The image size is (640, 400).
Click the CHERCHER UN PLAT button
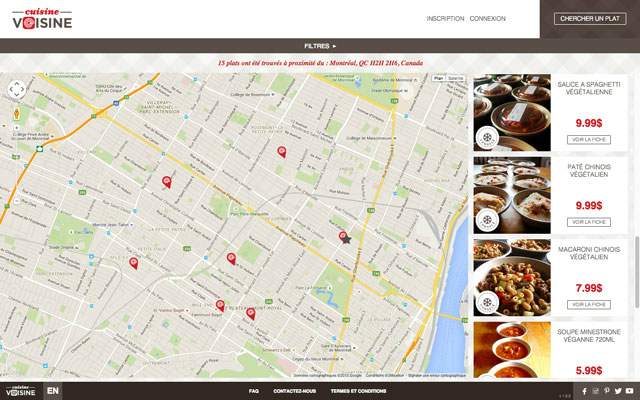tap(590, 19)
